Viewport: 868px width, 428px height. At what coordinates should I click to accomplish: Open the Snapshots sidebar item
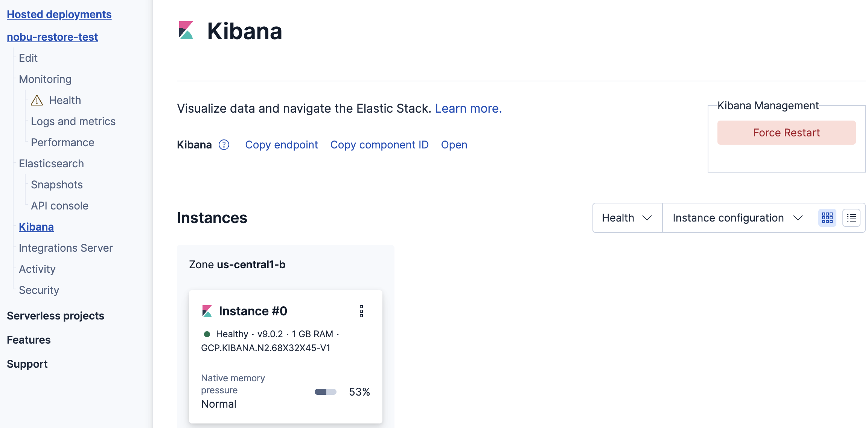tap(57, 185)
